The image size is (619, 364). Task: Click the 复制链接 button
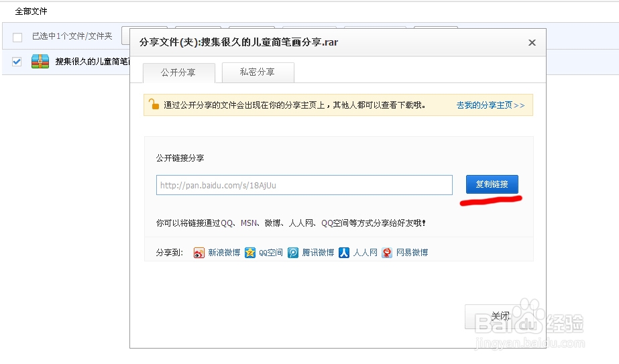click(492, 184)
